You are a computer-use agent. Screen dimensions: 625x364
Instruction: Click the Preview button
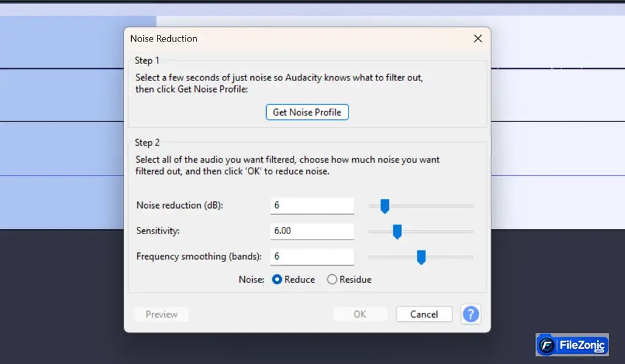[161, 314]
